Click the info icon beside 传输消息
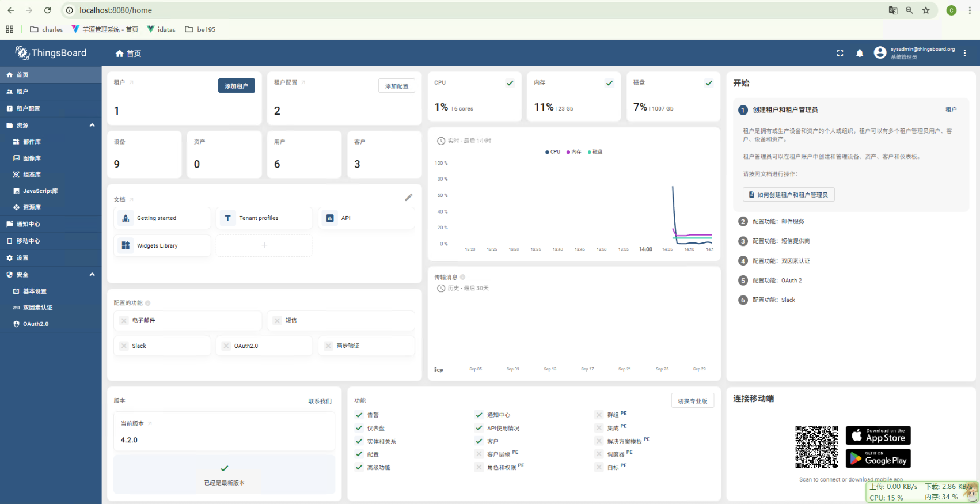This screenshot has width=980, height=504. pos(463,277)
